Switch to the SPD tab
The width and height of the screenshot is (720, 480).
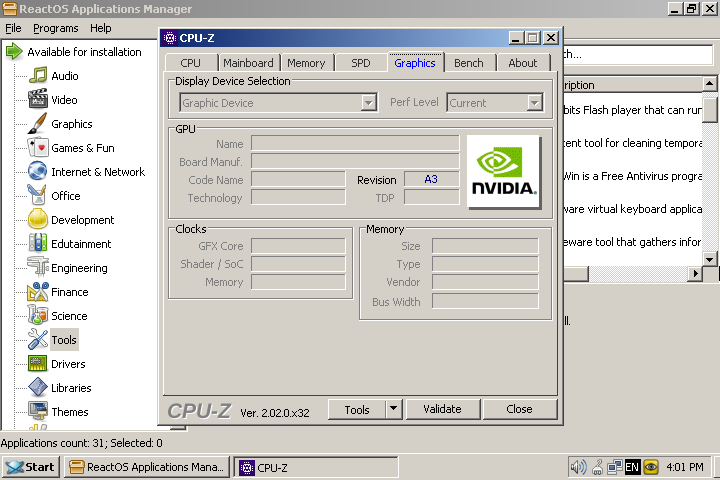coord(361,63)
